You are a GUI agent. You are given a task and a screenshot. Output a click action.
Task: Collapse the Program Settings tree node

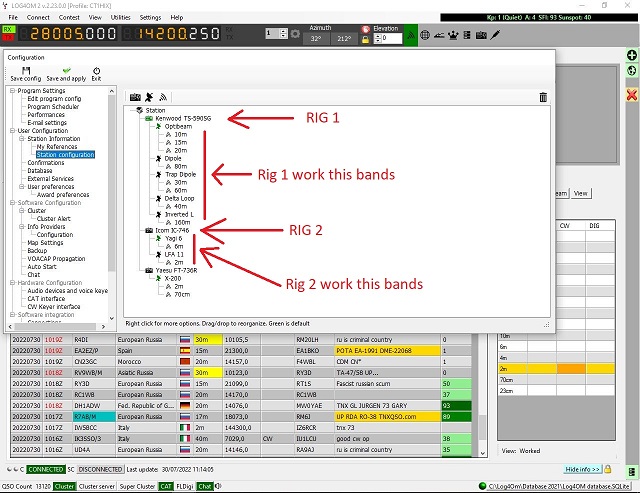(13, 91)
